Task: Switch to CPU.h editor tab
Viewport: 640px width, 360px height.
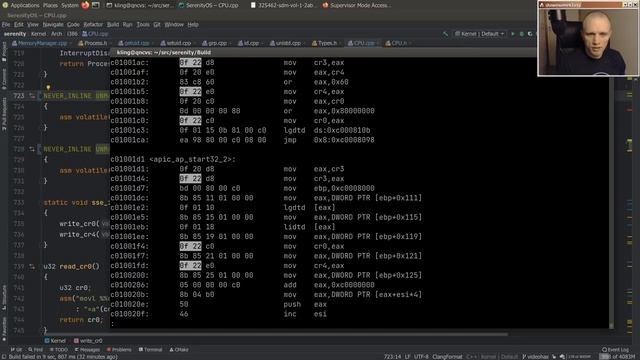Action: (x=398, y=43)
